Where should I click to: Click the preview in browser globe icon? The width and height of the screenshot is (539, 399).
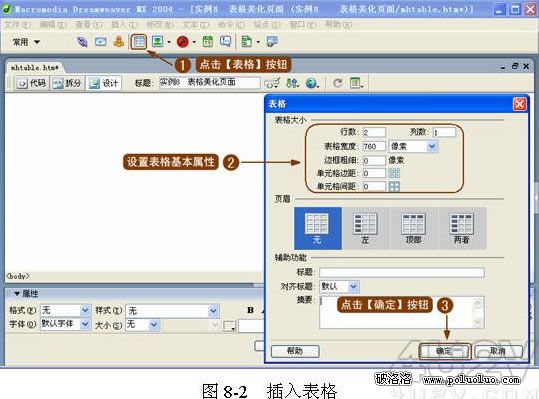pyautogui.click(x=312, y=83)
